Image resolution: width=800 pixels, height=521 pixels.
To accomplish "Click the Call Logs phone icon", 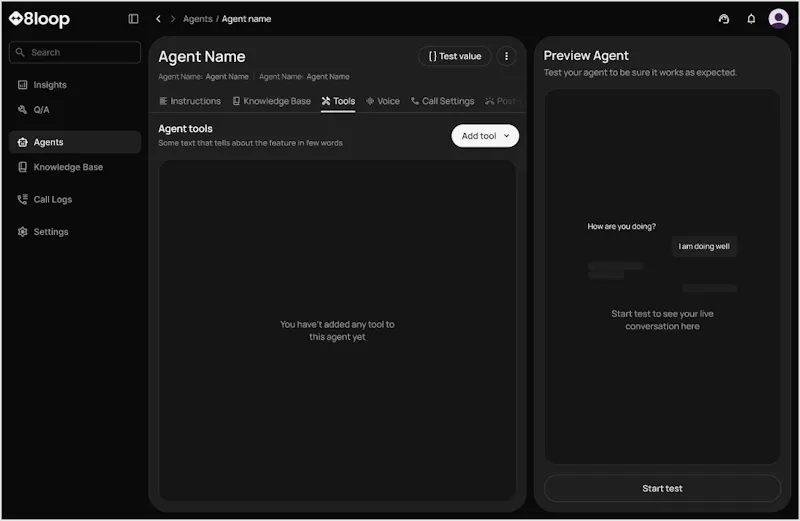I will coord(22,200).
